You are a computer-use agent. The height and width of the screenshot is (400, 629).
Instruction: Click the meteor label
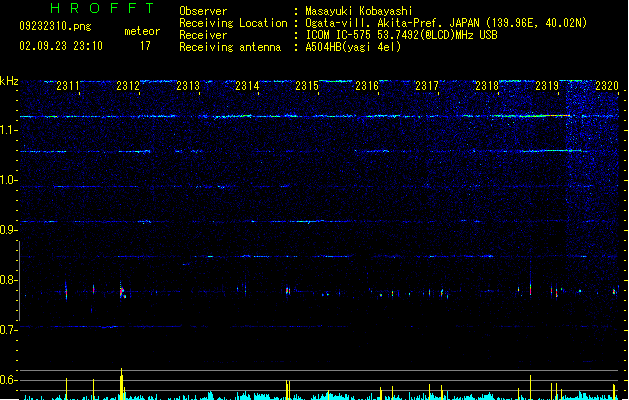coord(142,31)
